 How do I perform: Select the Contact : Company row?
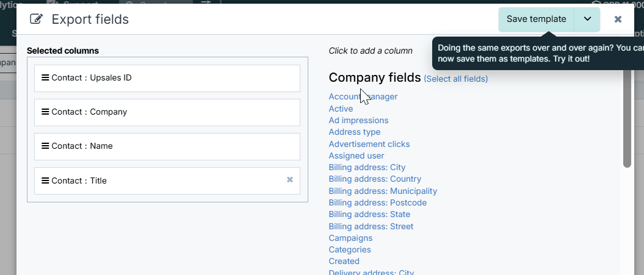(167, 112)
